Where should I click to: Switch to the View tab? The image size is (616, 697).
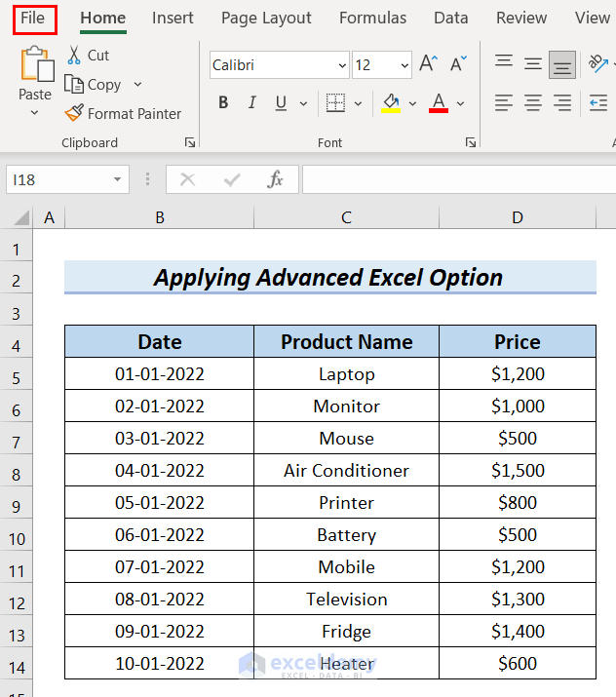coord(592,19)
